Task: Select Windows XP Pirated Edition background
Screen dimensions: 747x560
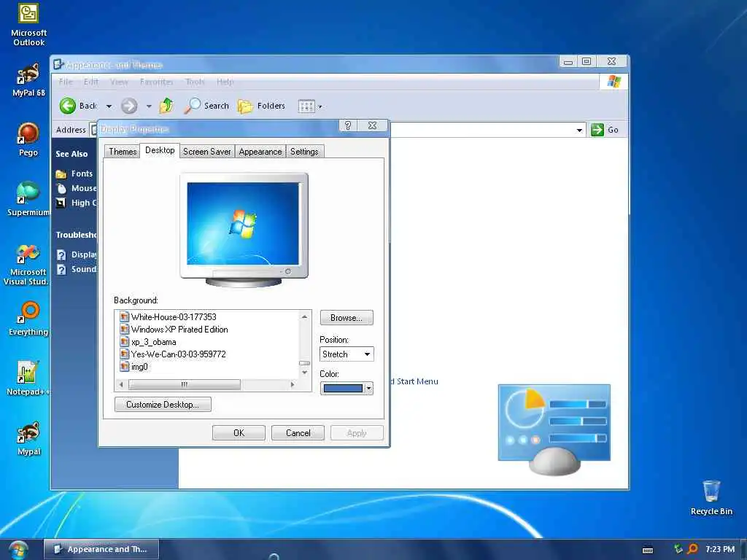Action: (174, 330)
